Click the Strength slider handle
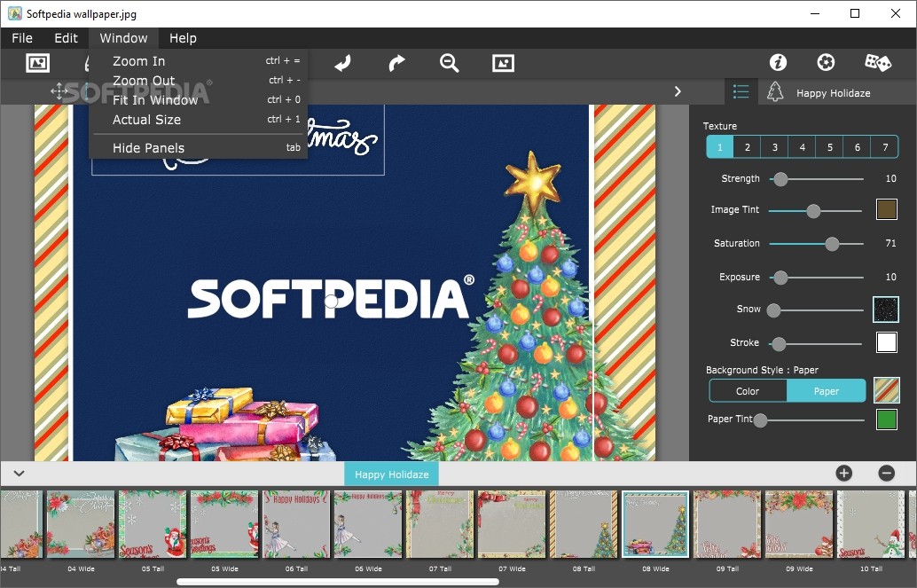Image resolution: width=917 pixels, height=588 pixels. 780,179
